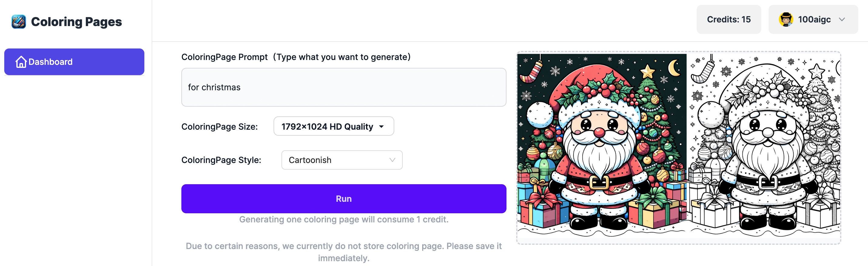The image size is (868, 266).
Task: Click the save-immediately warning message
Action: (344, 252)
